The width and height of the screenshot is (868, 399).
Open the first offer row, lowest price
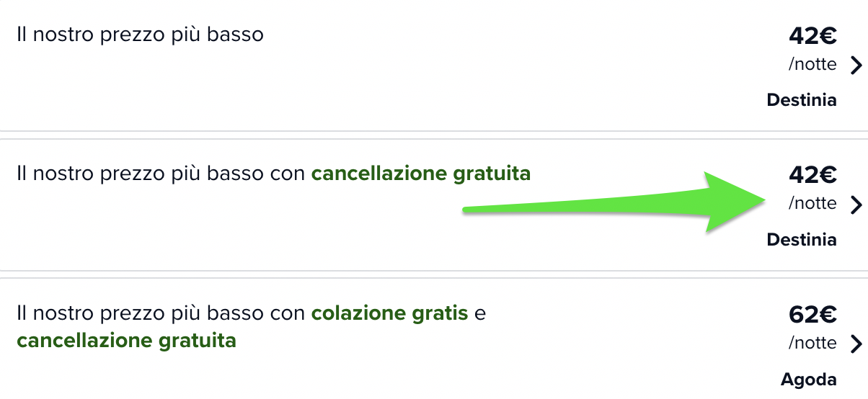434,66
